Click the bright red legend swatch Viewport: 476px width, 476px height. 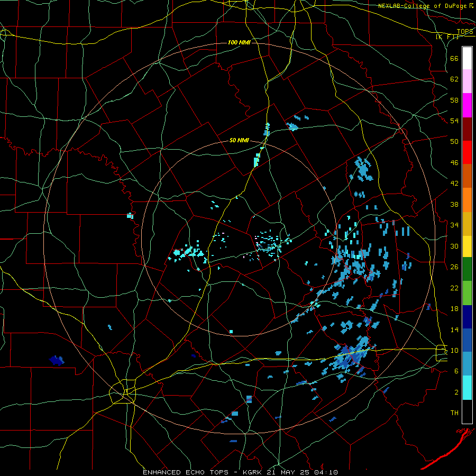coord(467,152)
